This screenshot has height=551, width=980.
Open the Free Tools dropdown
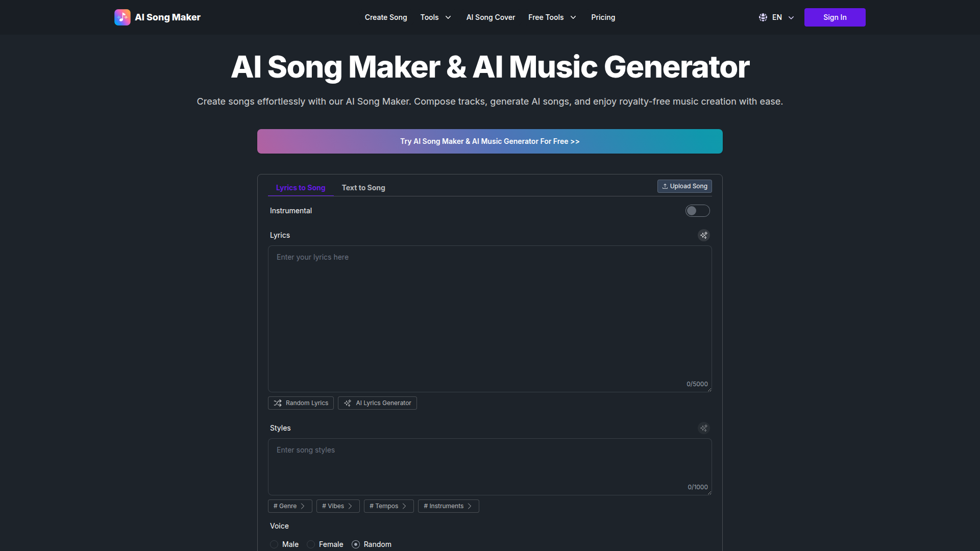click(552, 17)
